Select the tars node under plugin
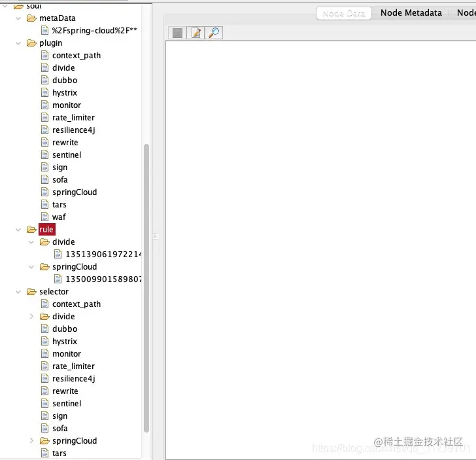Screen dimensions: 476x460 [59, 205]
